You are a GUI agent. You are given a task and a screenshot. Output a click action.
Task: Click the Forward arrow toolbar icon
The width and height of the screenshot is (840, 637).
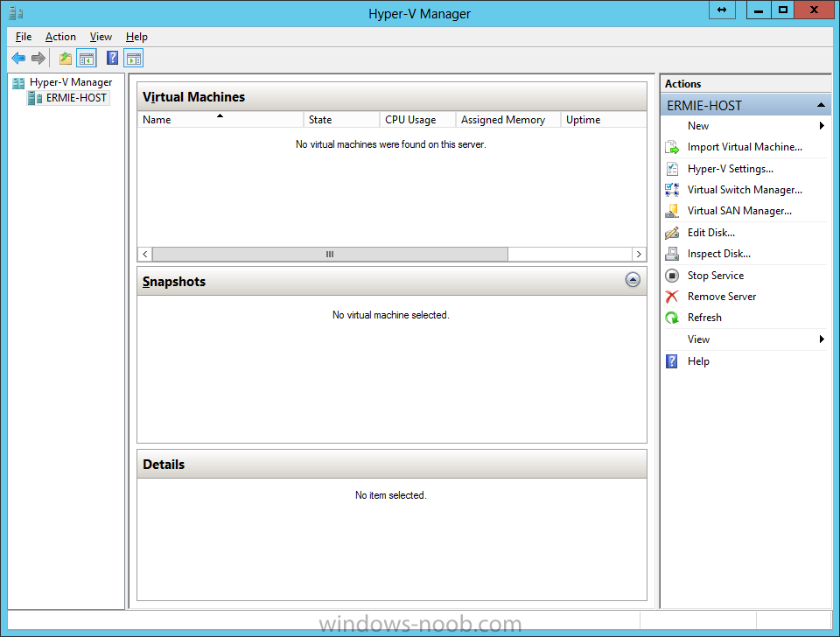38,58
